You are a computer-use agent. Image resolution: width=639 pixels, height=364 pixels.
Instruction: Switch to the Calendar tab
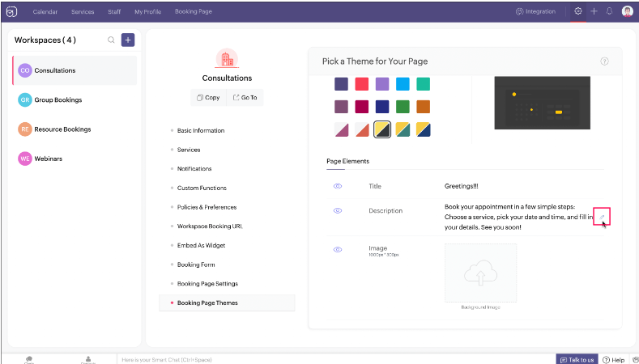45,12
